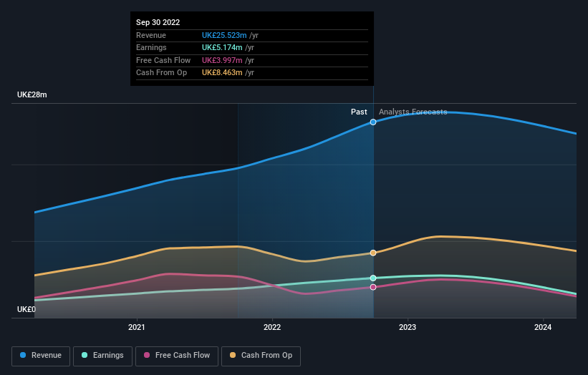
Task: Click the pink Free Cash Flow data point
Action: [373, 288]
